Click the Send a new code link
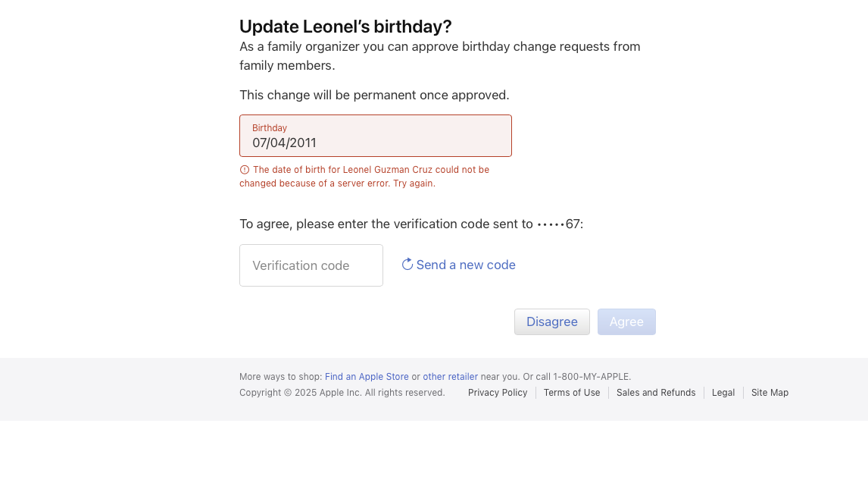 coord(465,265)
